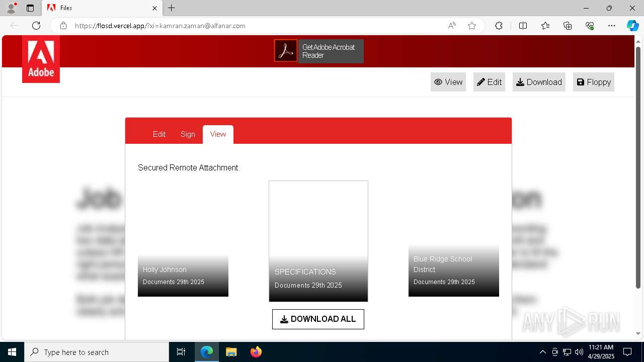Open the clock showing 11:21 AM
644x362 pixels.
point(601,352)
